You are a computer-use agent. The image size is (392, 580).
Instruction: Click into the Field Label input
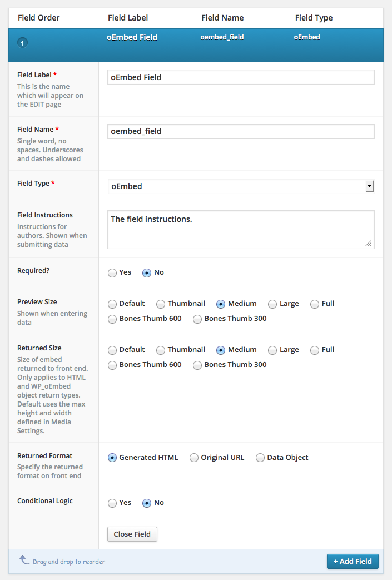click(x=241, y=77)
